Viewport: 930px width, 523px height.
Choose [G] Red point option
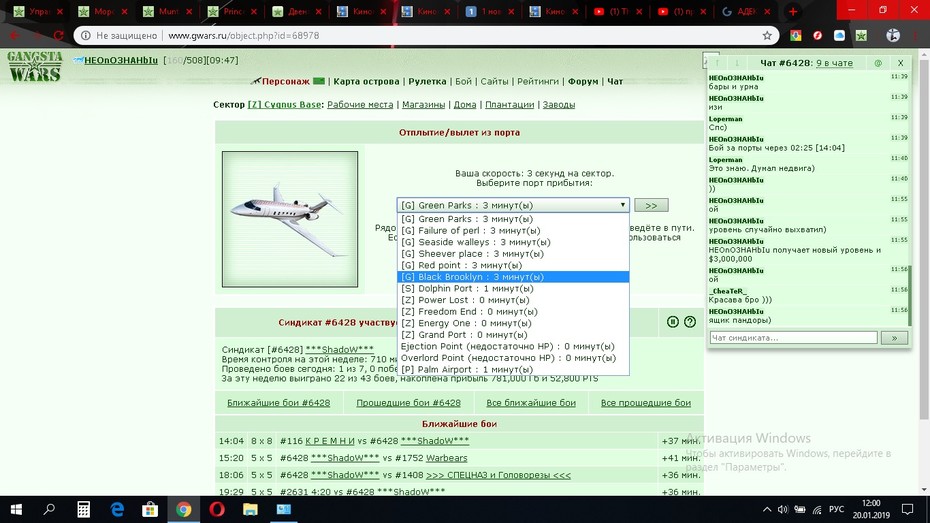(513, 265)
